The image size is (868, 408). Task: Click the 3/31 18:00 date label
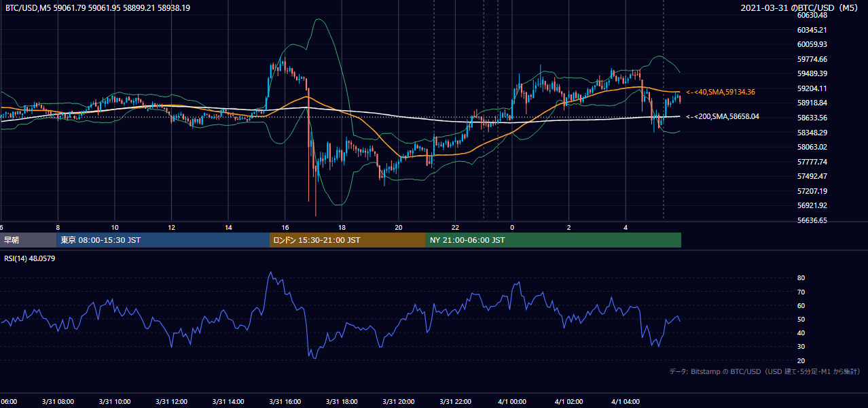click(x=342, y=402)
